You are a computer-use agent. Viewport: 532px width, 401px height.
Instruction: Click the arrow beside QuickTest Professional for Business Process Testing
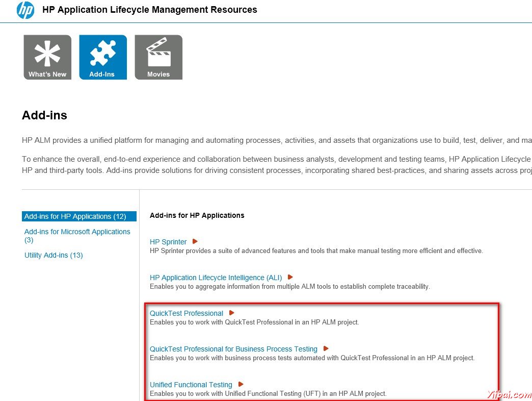coord(326,348)
